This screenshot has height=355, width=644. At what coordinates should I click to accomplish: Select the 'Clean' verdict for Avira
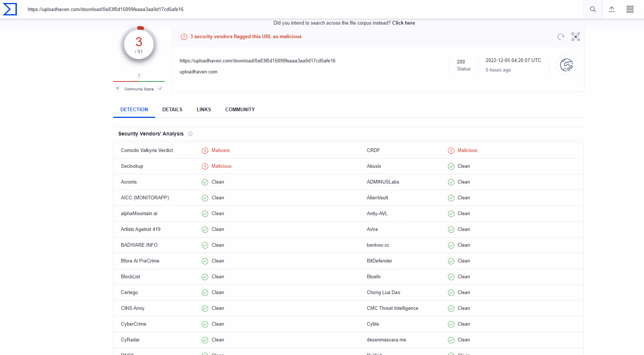click(x=464, y=229)
